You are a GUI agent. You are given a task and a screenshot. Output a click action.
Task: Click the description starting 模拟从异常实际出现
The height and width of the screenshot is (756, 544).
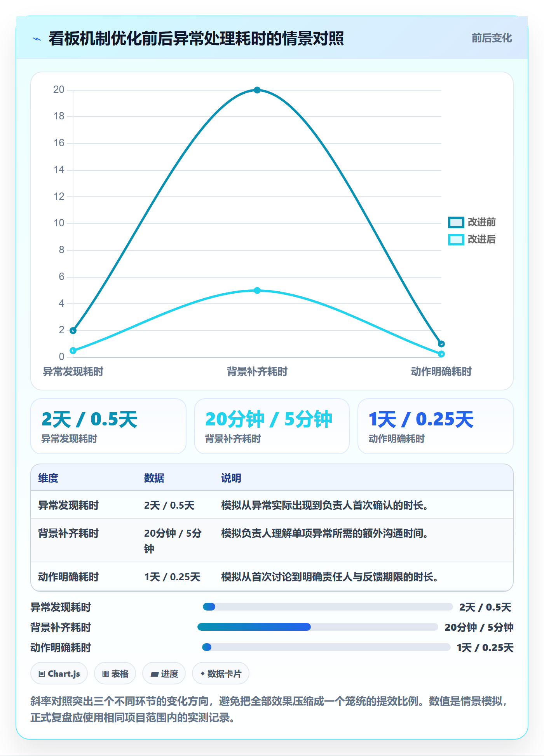[x=325, y=505]
